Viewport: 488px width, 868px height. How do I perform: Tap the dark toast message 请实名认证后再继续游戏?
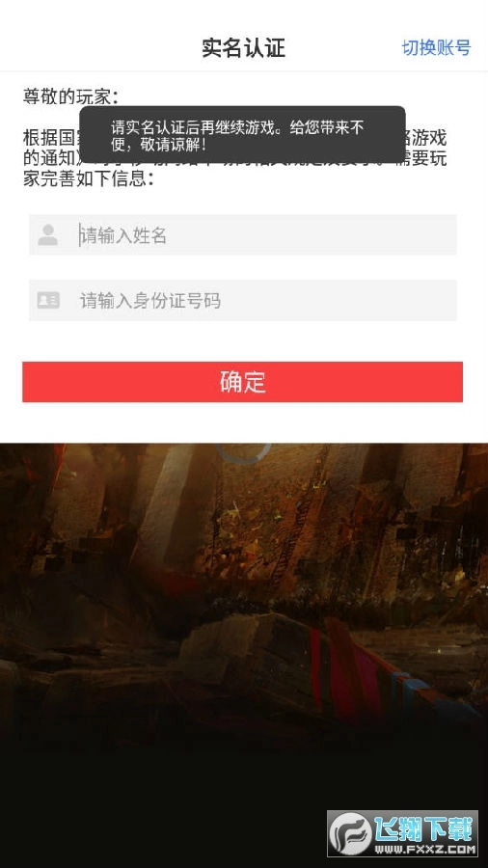(242, 134)
